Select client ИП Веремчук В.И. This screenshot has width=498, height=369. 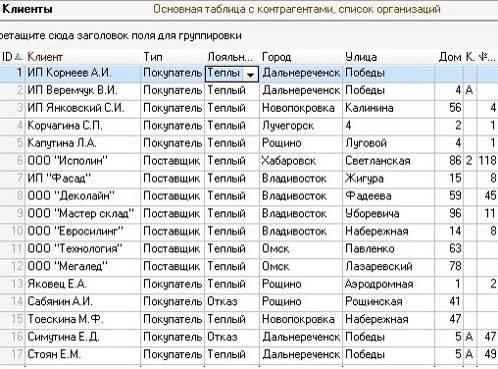click(72, 90)
